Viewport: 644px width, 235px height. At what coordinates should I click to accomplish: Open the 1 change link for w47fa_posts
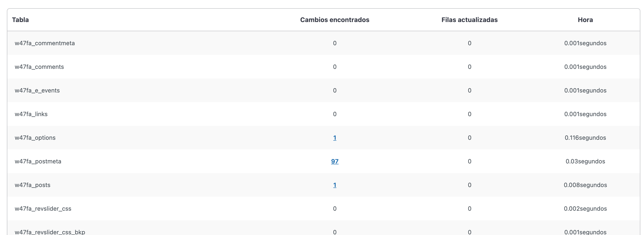pos(334,185)
